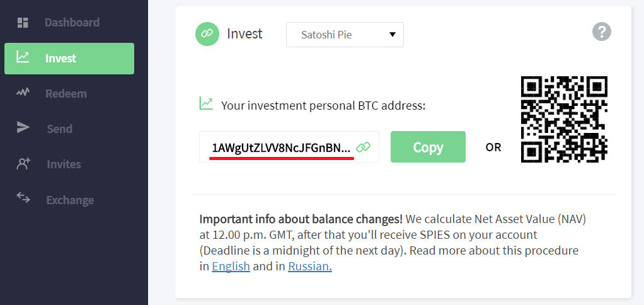Click the dropdown arrow next to Satoshi Pie
Image resolution: width=644 pixels, height=305 pixels.
click(393, 35)
